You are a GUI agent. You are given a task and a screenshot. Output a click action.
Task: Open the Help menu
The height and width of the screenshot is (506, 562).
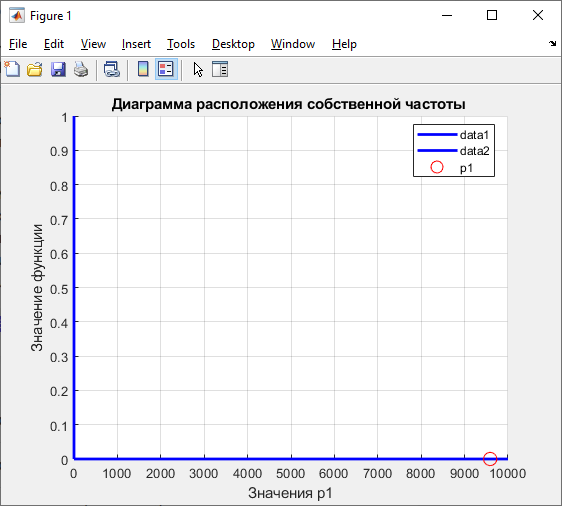pos(344,44)
